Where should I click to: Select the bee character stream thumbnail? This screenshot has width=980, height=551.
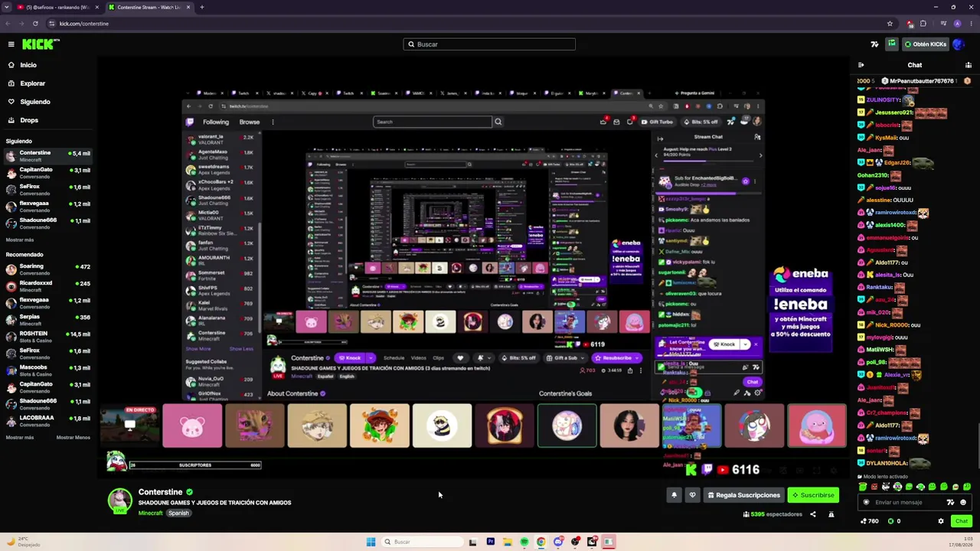click(x=442, y=425)
